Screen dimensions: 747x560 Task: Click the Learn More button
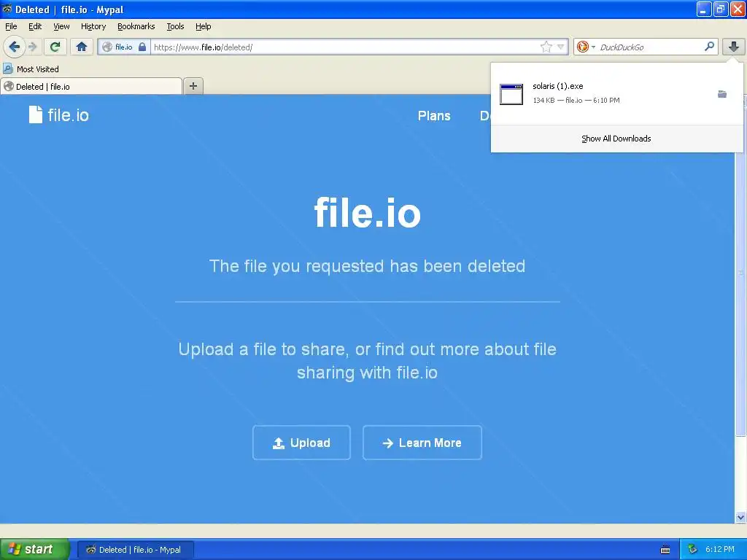(x=422, y=443)
